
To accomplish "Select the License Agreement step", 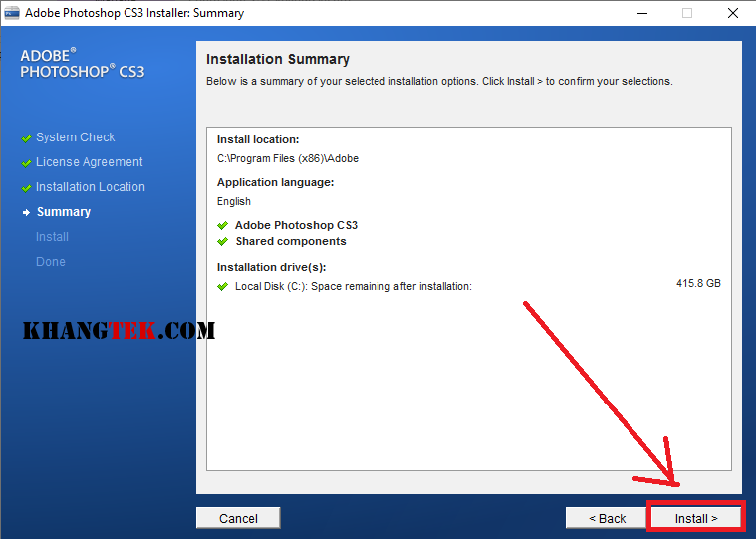I will pyautogui.click(x=90, y=162).
